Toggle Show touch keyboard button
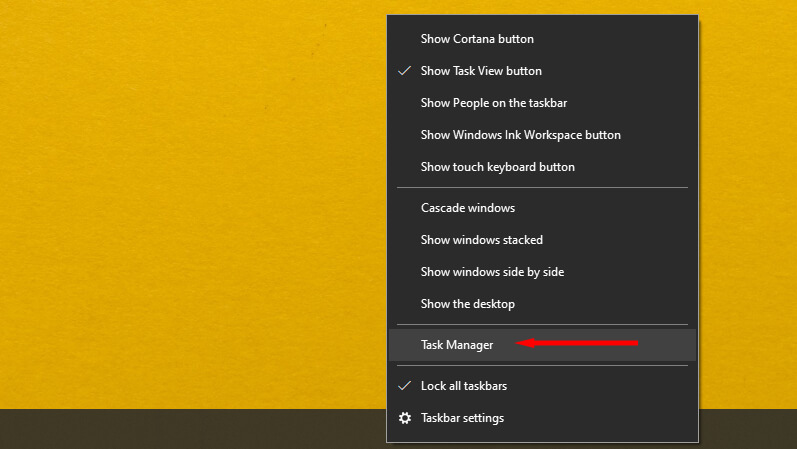This screenshot has height=449, width=797. click(497, 167)
